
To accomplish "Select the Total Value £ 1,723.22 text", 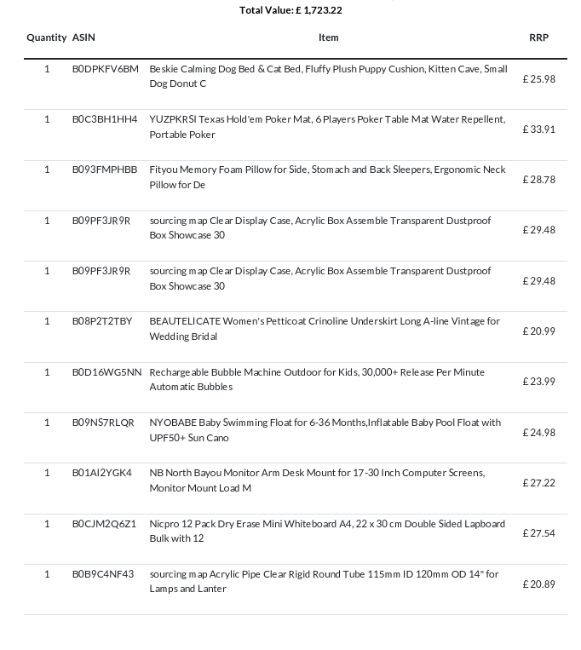I will tap(291, 10).
